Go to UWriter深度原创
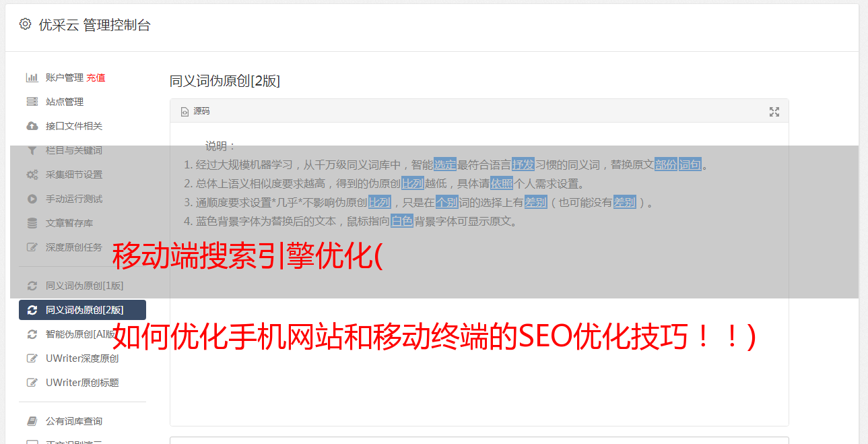The width and height of the screenshot is (868, 444). [82, 358]
